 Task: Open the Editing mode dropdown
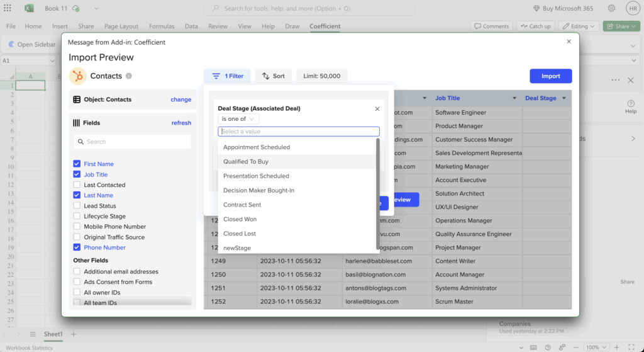click(x=579, y=26)
